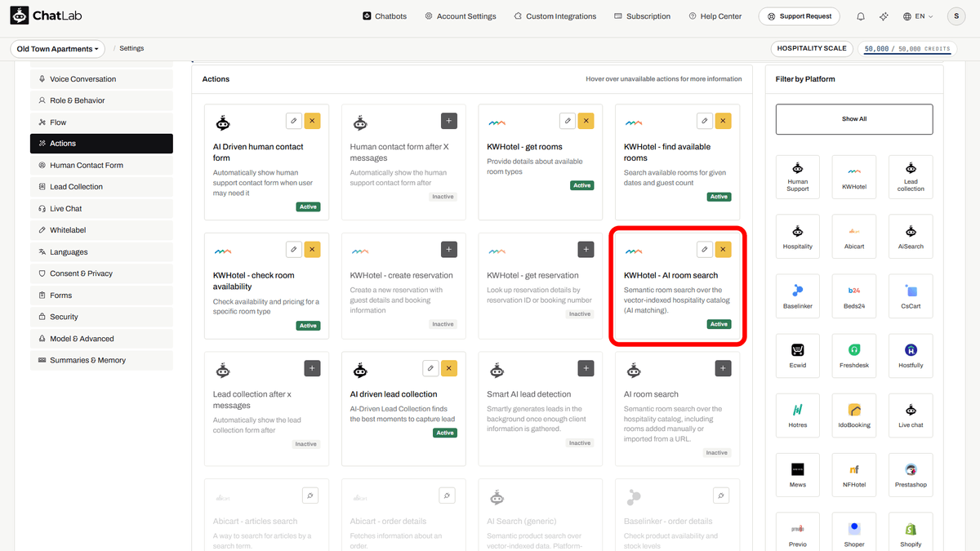Open the Old Town Apartments dropdown

58,49
